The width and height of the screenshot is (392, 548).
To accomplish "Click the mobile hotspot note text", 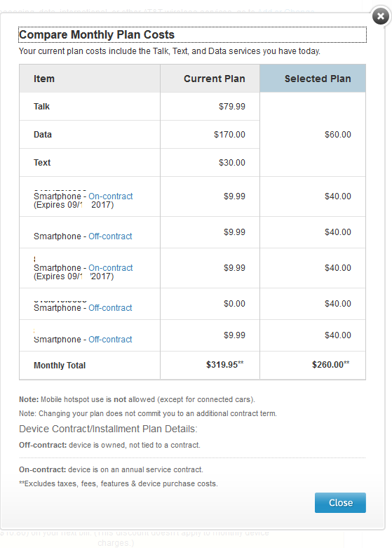I will [137, 399].
